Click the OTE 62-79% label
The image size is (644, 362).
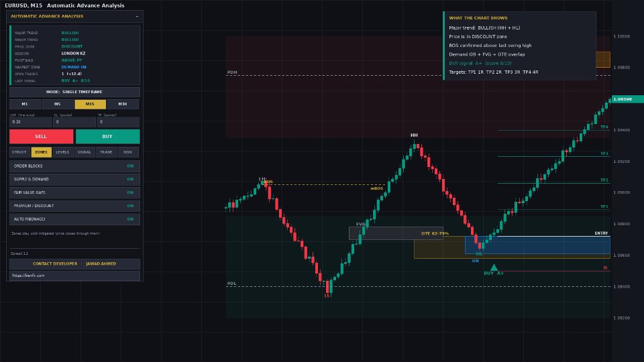[435, 233]
